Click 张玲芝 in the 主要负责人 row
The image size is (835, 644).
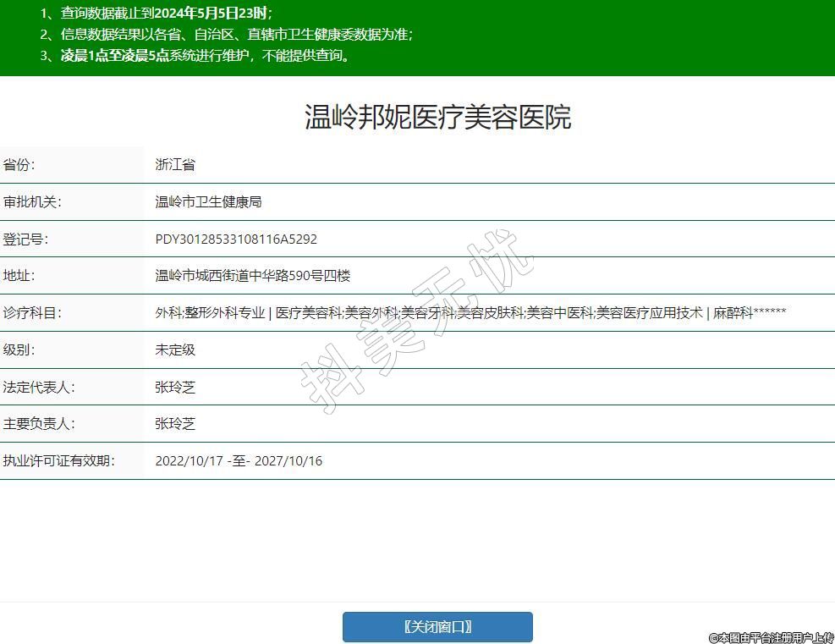point(175,424)
